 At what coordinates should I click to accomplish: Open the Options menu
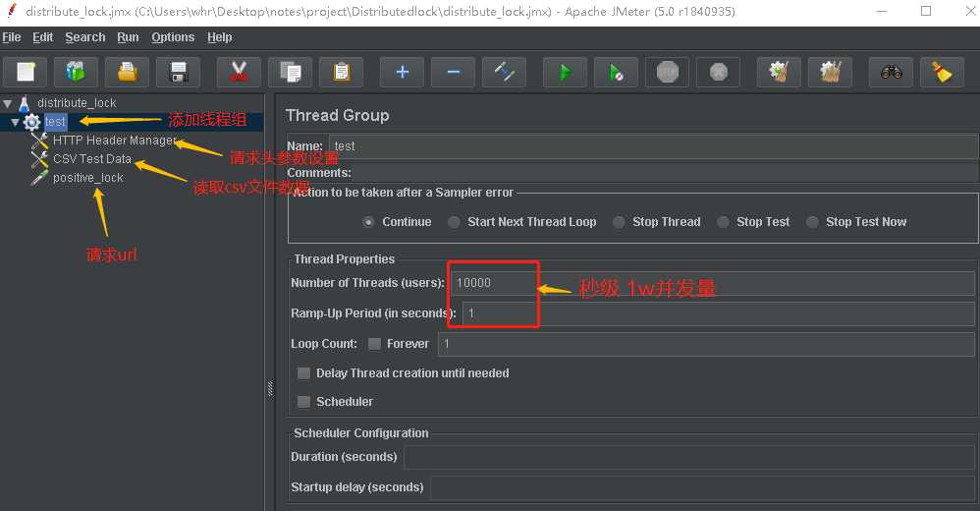point(173,37)
